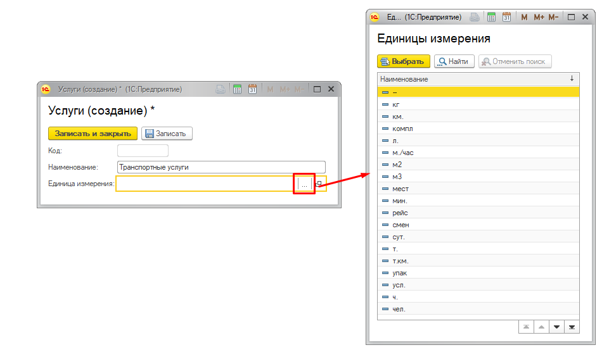Select 'рейс' unit row
The width and height of the screenshot is (609, 364).
click(x=478, y=213)
